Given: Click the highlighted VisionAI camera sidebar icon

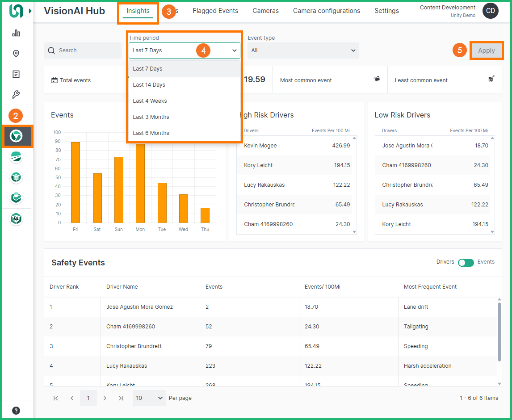Looking at the screenshot, I should click(x=17, y=136).
